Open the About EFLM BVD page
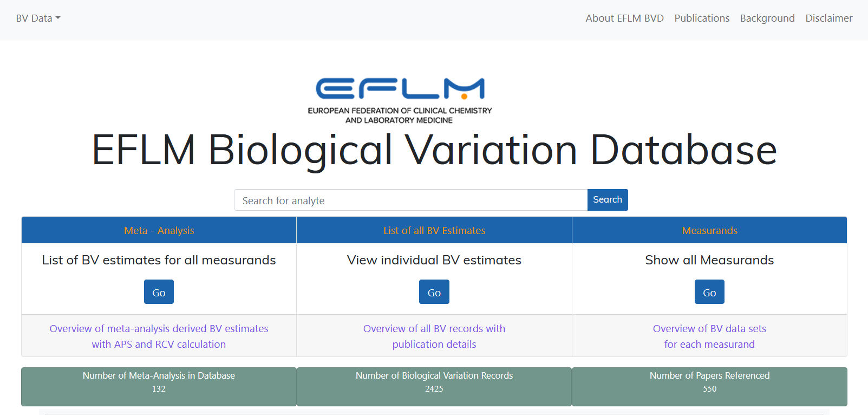This screenshot has height=415, width=868. [x=624, y=18]
